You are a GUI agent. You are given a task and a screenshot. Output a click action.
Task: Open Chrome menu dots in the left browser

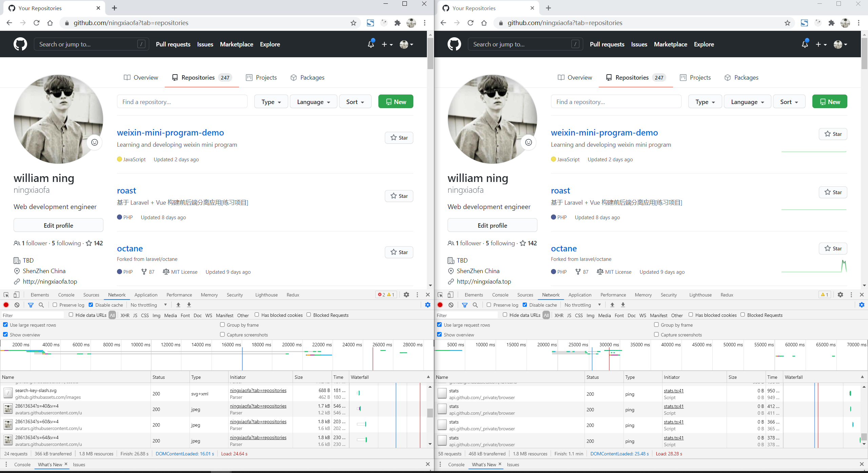[x=425, y=23]
